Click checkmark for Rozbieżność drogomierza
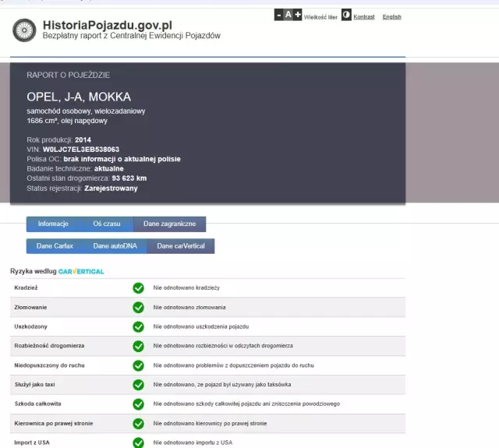 coord(138,346)
